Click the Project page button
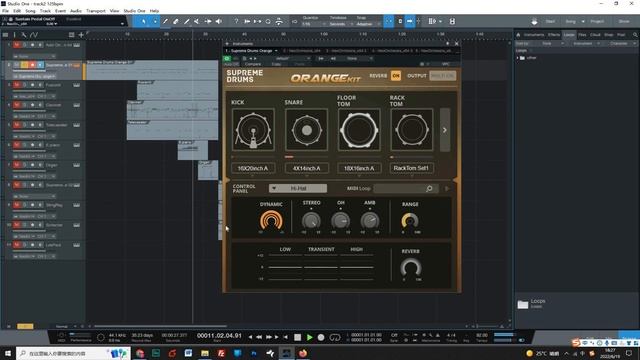This screenshot has width=640, height=360. pyautogui.click(x=597, y=21)
